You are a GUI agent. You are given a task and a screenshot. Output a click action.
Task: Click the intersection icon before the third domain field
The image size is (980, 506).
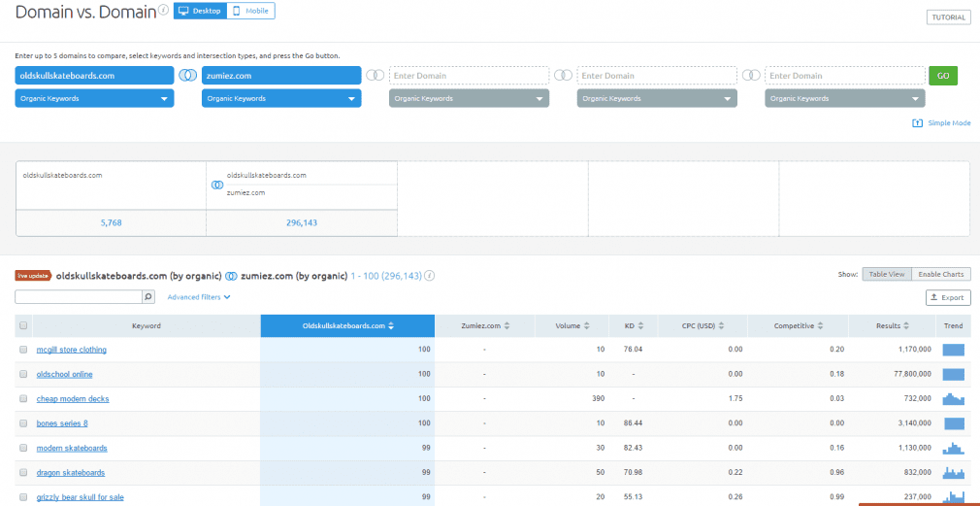pos(375,75)
